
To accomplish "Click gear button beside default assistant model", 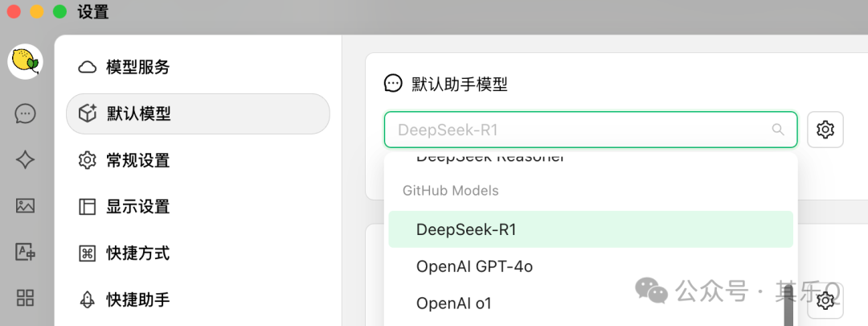I will pos(825,130).
